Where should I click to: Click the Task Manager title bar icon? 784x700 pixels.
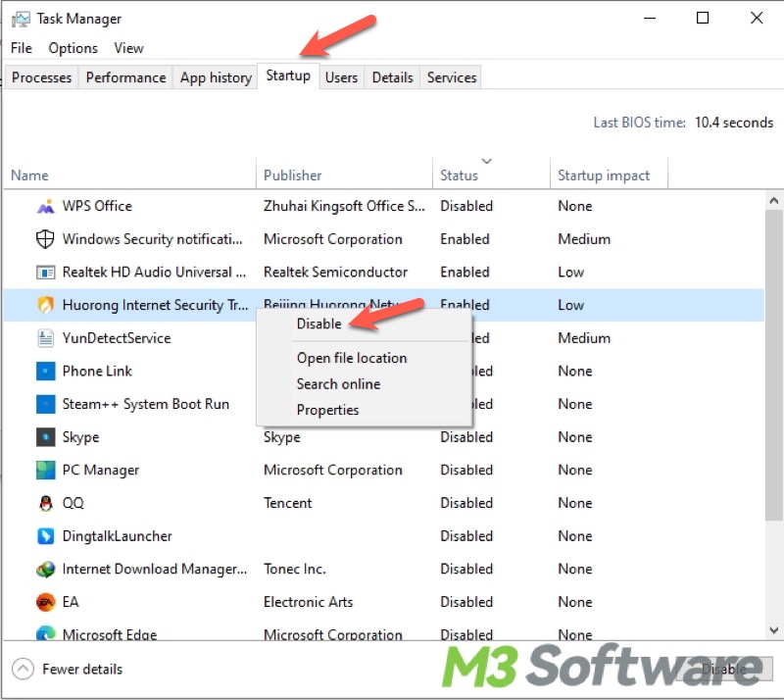[21, 19]
